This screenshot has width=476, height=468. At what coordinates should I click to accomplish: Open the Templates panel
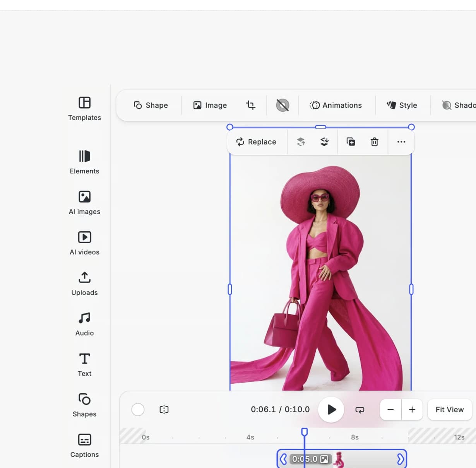(84, 109)
